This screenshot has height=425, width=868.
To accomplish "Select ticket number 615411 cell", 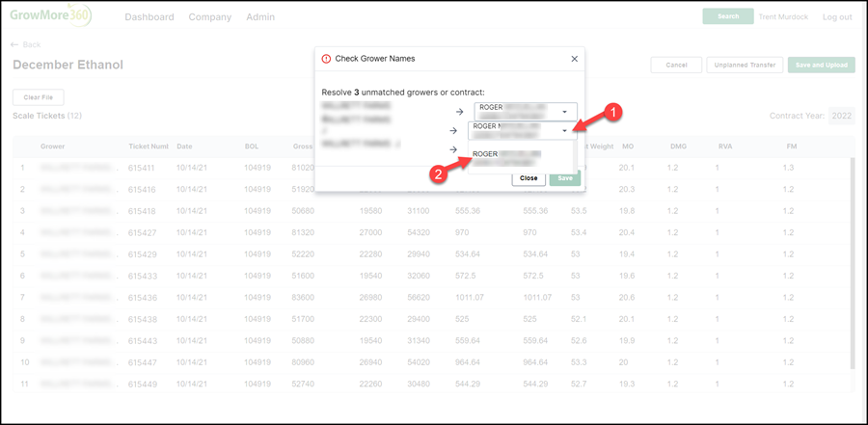I will (x=140, y=168).
